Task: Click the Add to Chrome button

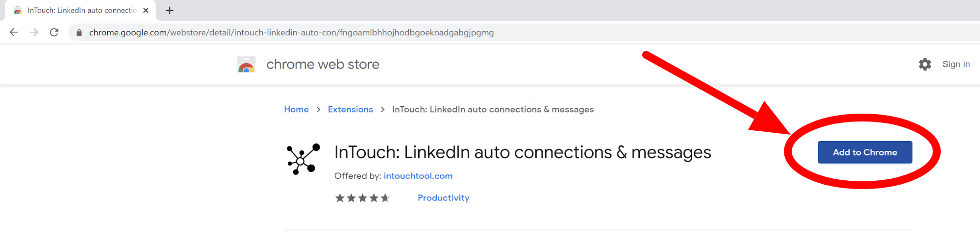Action: click(x=865, y=152)
